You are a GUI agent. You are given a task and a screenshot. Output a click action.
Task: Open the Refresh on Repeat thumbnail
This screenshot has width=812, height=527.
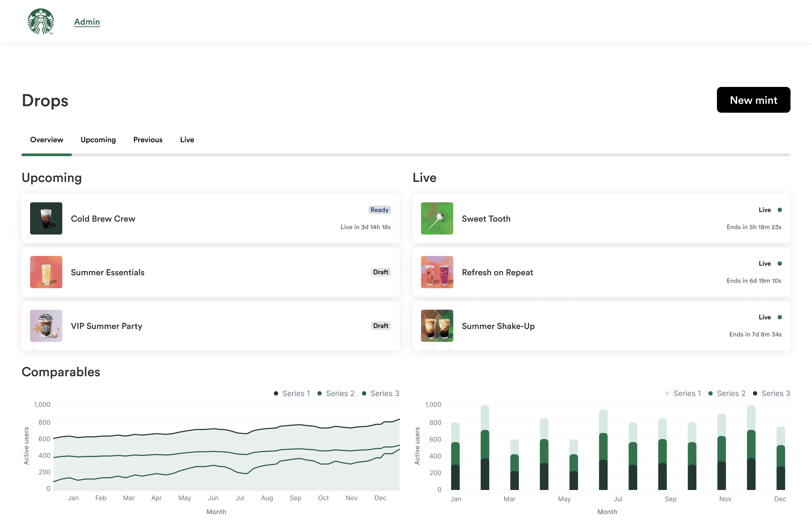click(437, 272)
